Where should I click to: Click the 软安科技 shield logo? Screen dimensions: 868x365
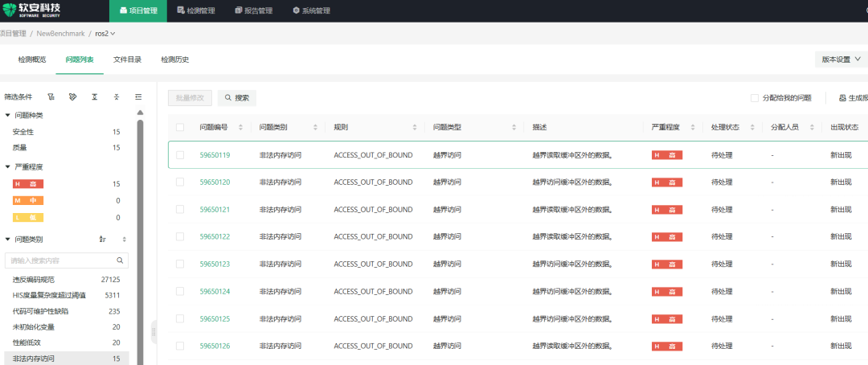coord(8,10)
